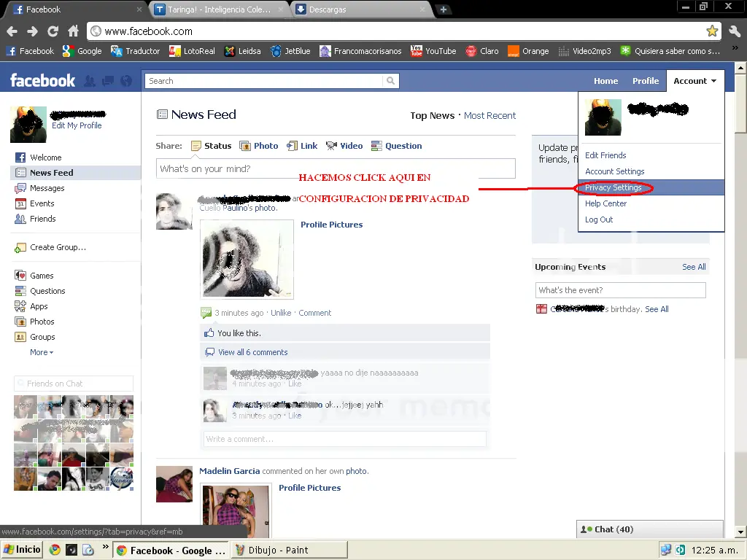747x560 pixels.
Task: Focus the Friends on Chat search box
Action: coord(74,384)
